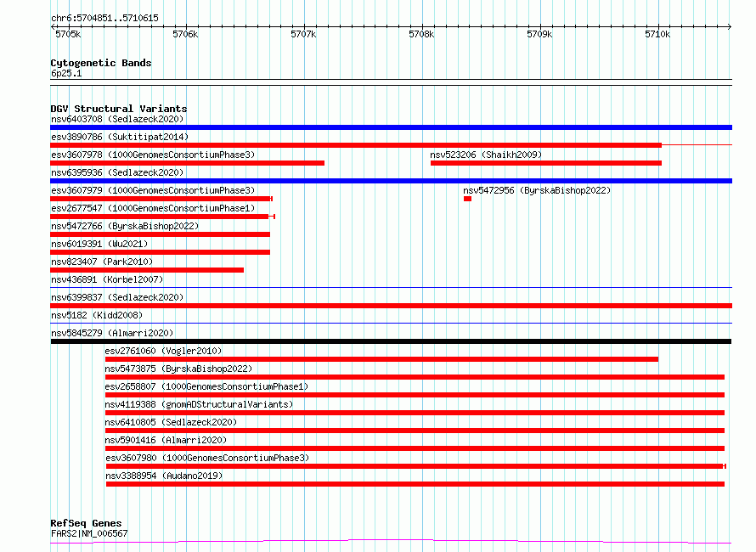
Task: Click the red bar under nsv823407 (Park2010)
Action: tap(147, 270)
